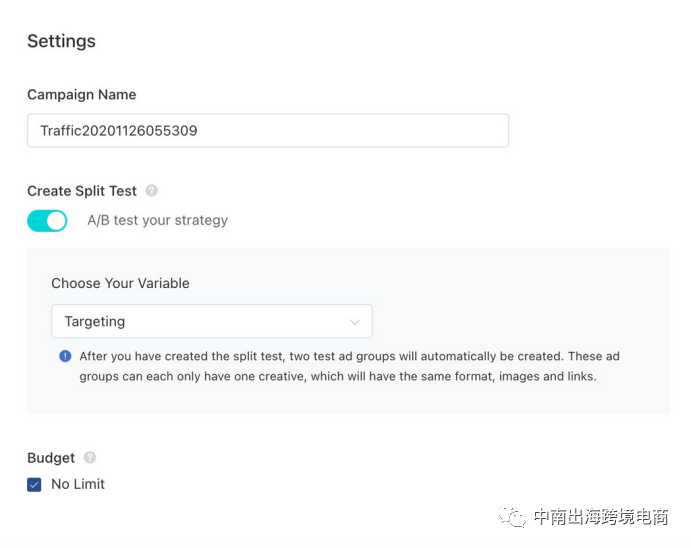Select Traffic20201126055309 text in name field

tap(119, 130)
